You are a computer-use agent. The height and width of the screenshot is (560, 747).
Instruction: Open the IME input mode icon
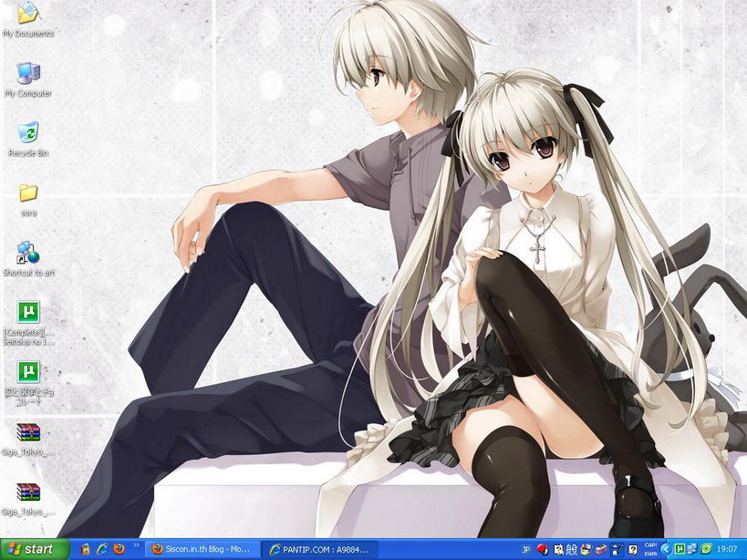[558, 550]
